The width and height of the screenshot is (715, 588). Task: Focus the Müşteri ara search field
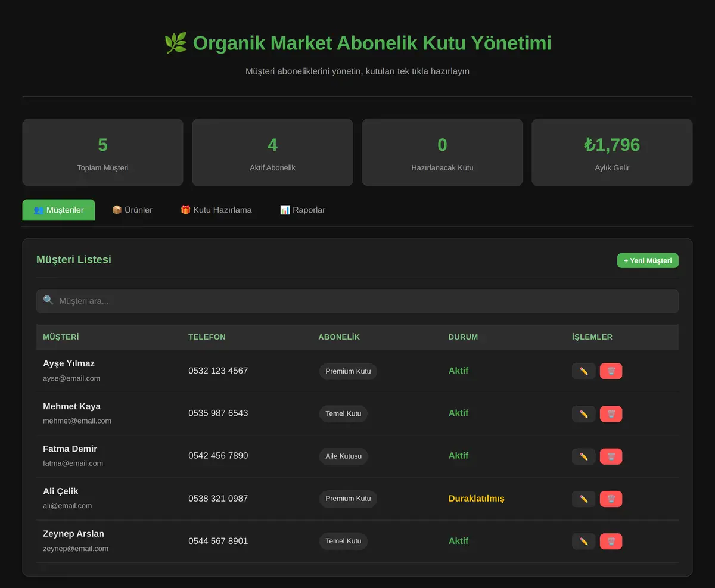pos(357,301)
